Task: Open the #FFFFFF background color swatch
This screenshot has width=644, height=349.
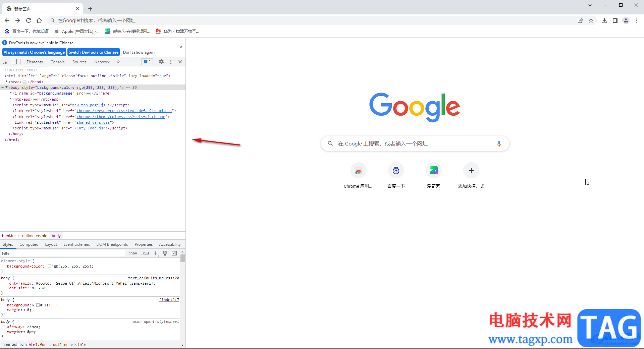Action: click(x=38, y=305)
